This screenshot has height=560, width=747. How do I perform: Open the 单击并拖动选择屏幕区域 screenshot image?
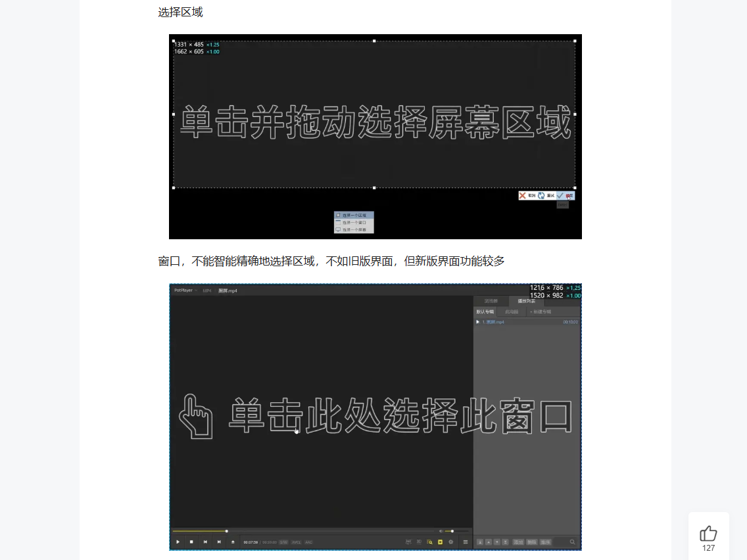tap(375, 137)
